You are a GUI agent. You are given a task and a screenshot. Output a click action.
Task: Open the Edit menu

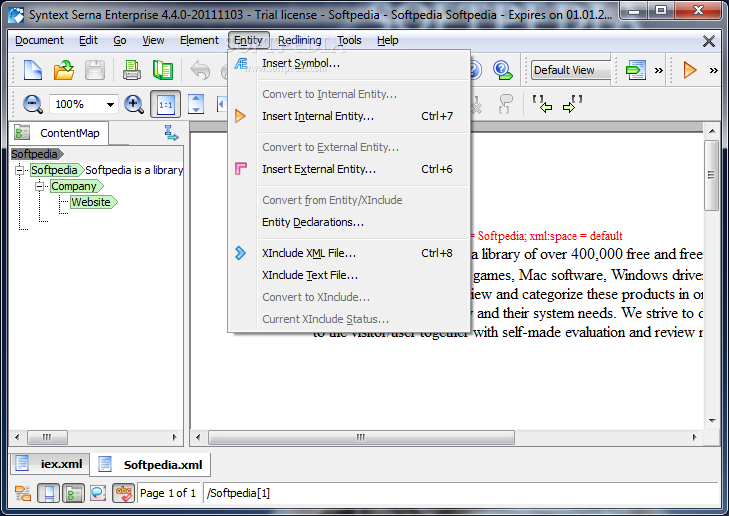pos(88,40)
